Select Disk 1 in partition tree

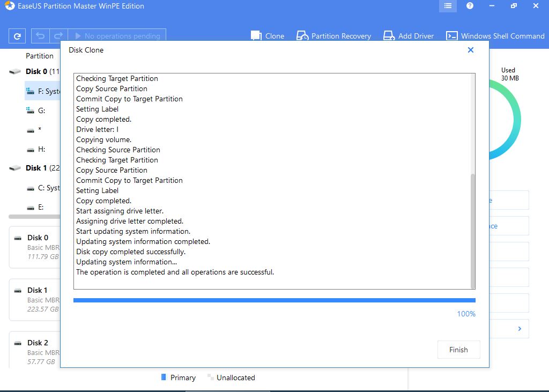point(36,168)
